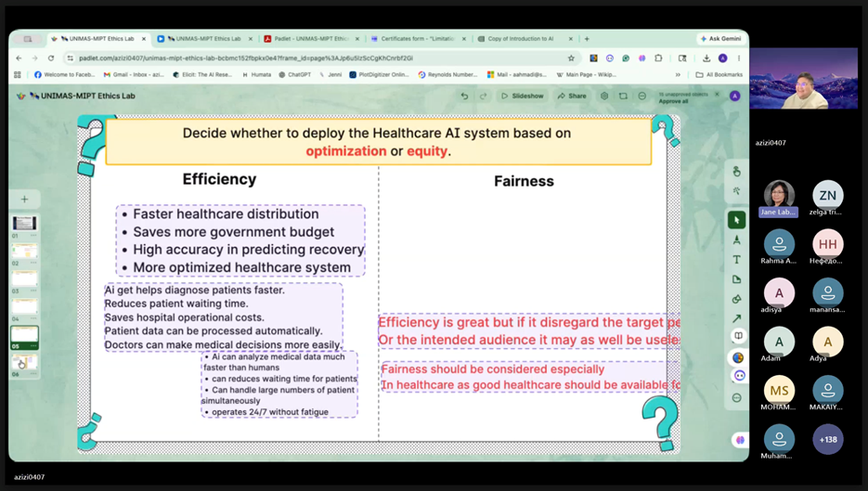Image resolution: width=868 pixels, height=491 pixels.
Task: Dismiss the unapproved objects notice
Action: pos(717,95)
